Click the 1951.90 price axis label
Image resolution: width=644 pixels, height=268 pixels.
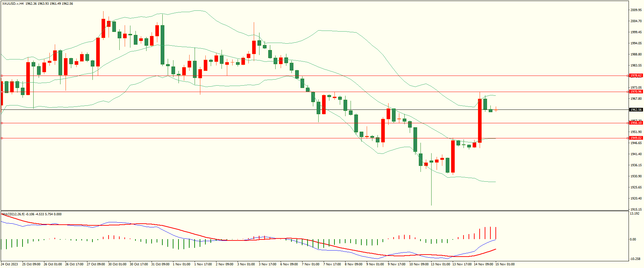(636, 132)
